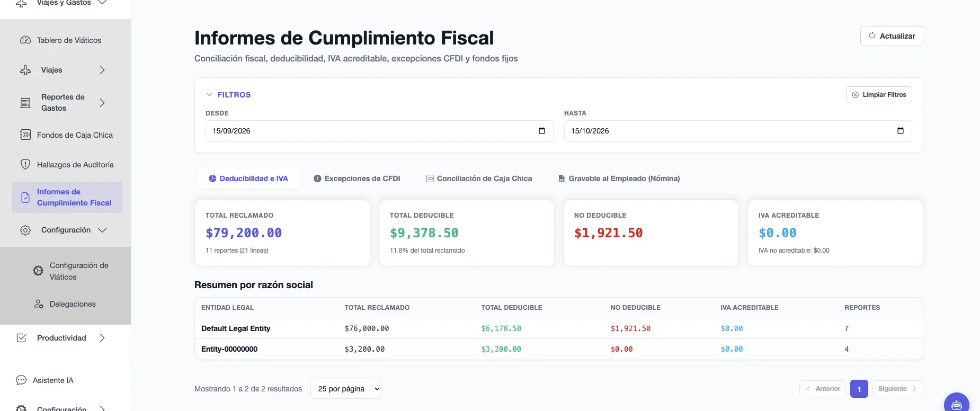
Task: Click the Limpiar Filtros button
Action: point(879,95)
